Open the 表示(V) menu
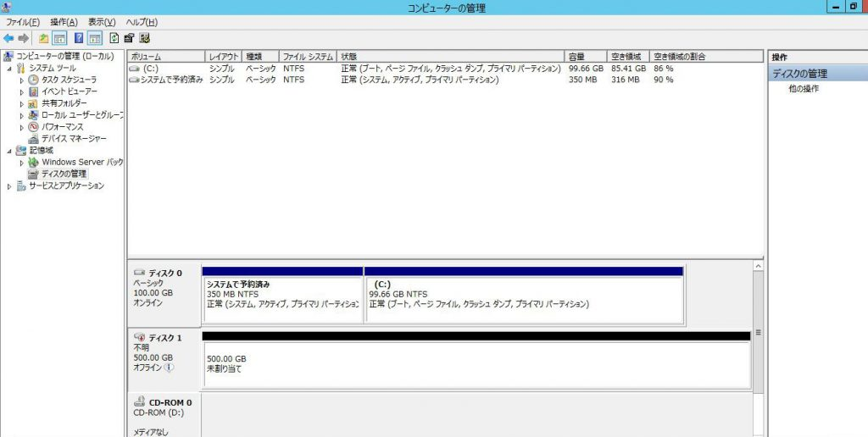The width and height of the screenshot is (868, 437). (102, 22)
